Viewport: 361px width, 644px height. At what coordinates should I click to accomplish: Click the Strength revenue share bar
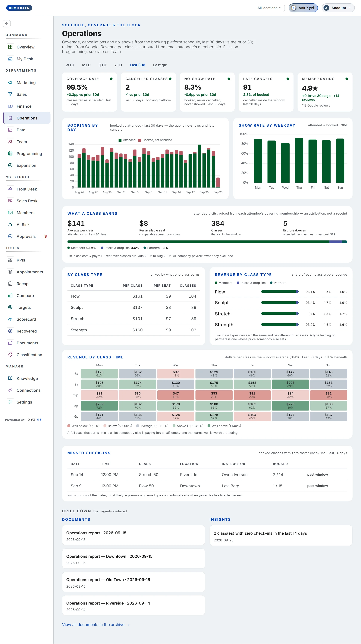280,324
